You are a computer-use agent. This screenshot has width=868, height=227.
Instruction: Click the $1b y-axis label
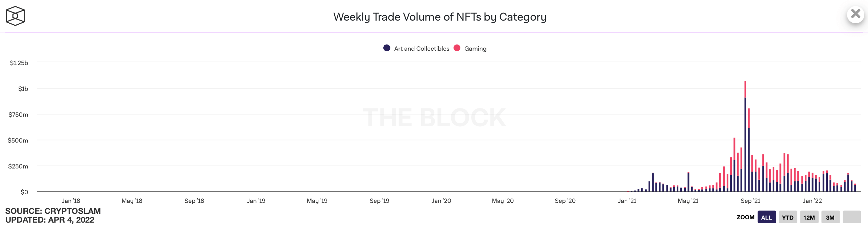(23, 89)
